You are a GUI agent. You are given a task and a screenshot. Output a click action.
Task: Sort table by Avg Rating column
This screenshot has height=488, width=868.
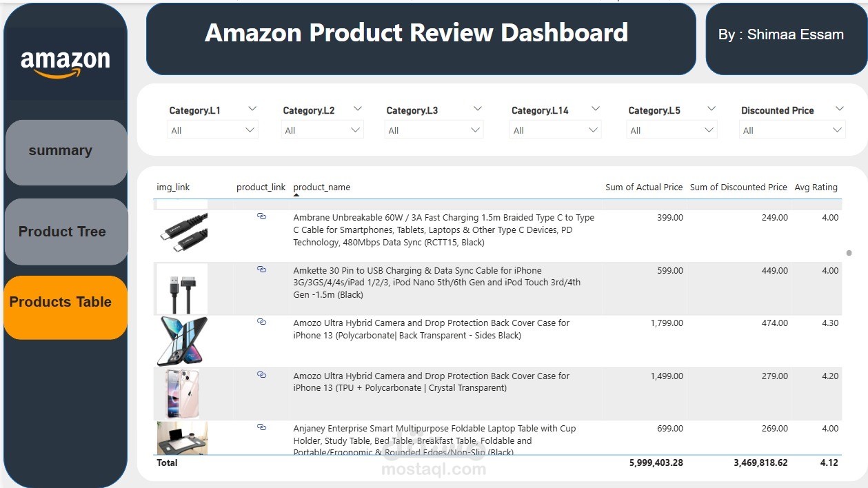[x=815, y=187]
